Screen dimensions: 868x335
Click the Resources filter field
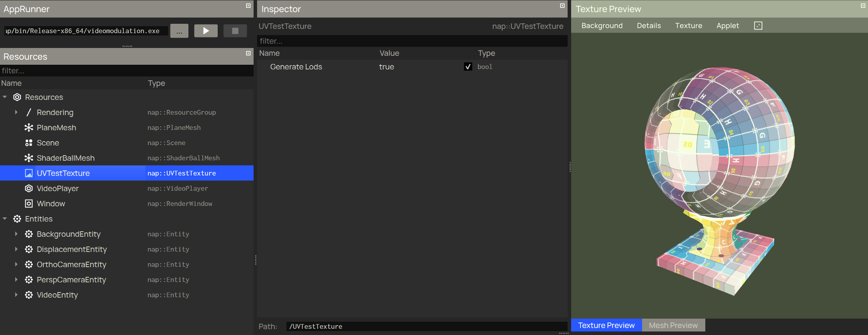pos(127,71)
